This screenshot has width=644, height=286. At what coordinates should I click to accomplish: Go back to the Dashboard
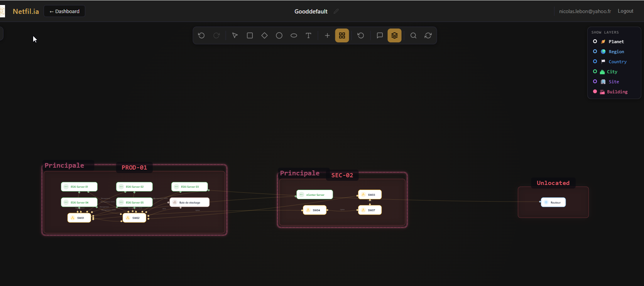pyautogui.click(x=64, y=11)
